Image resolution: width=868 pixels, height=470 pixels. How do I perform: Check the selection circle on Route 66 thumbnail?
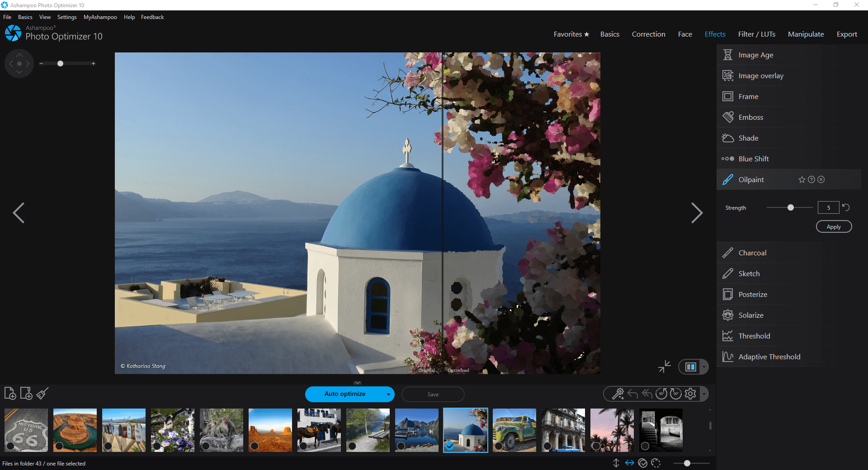tap(10, 446)
